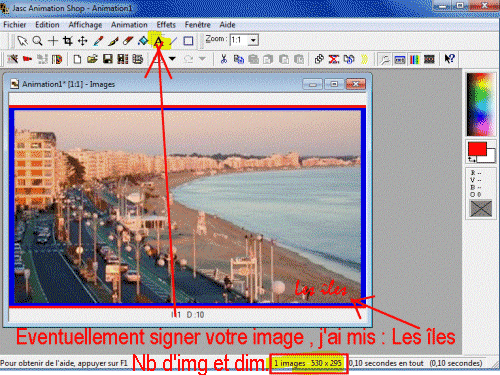Click the Save floppy disk icon
This screenshot has height=375, width=500.
[x=108, y=59]
